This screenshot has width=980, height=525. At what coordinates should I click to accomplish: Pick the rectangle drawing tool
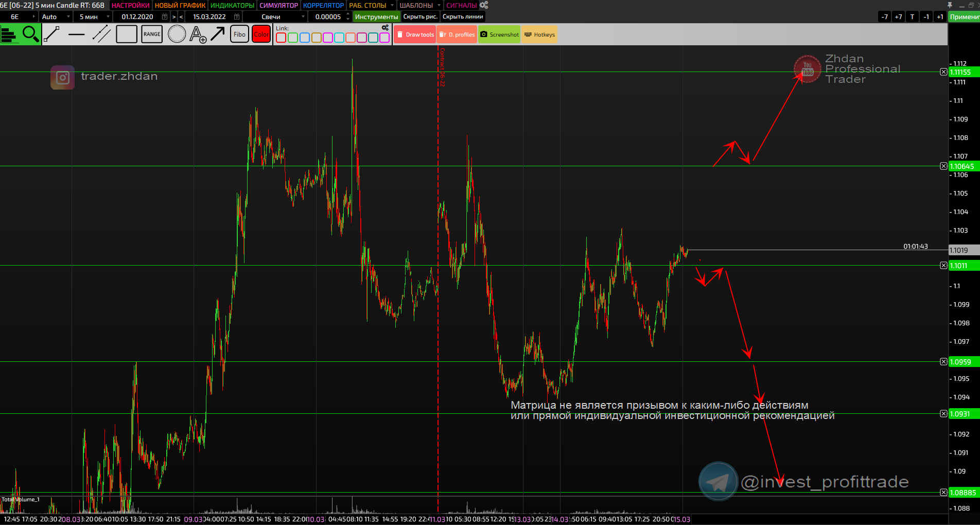point(127,34)
